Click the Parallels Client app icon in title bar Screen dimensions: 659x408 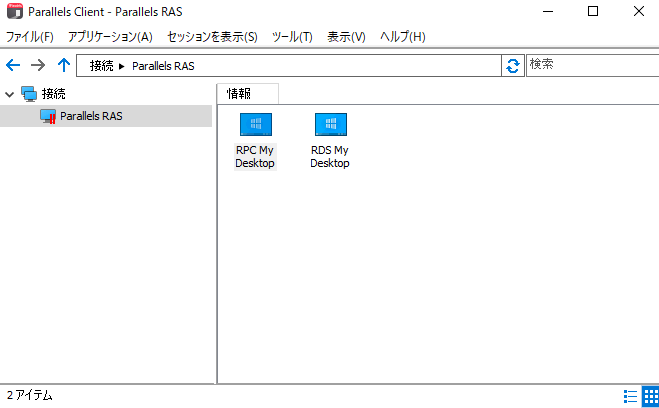click(15, 11)
